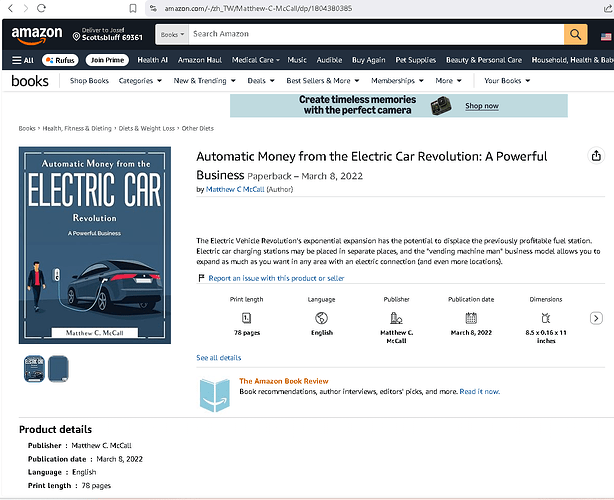Expand the Categories dropdown in books bar
The image size is (614, 500).
[140, 81]
